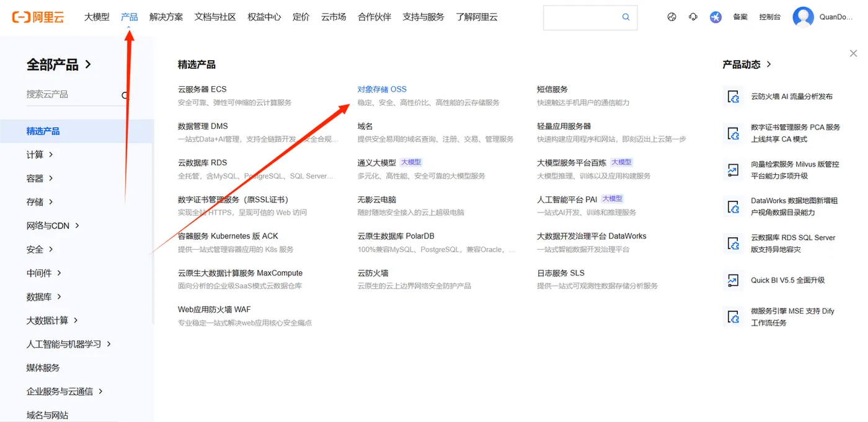Open 数字证书管理服务 product
Image resolution: width=868 pixels, height=422 pixels.
(x=233, y=200)
